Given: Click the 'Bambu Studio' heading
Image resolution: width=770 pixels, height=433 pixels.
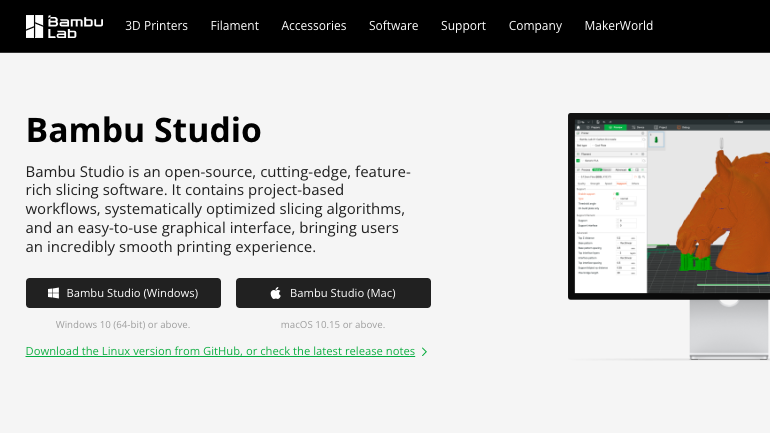Looking at the screenshot, I should tap(143, 130).
